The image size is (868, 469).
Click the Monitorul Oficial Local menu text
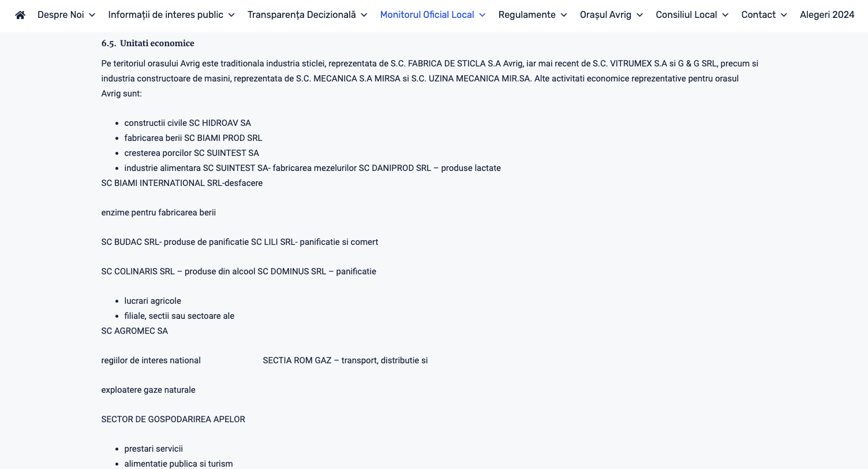click(427, 15)
